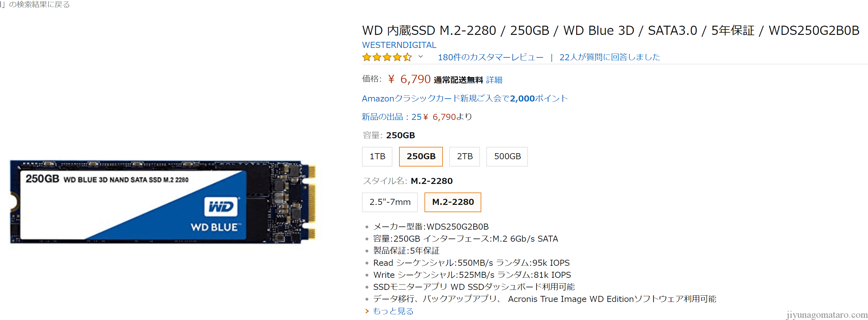
Task: View new offers from ¥6,790
Action: click(x=417, y=117)
